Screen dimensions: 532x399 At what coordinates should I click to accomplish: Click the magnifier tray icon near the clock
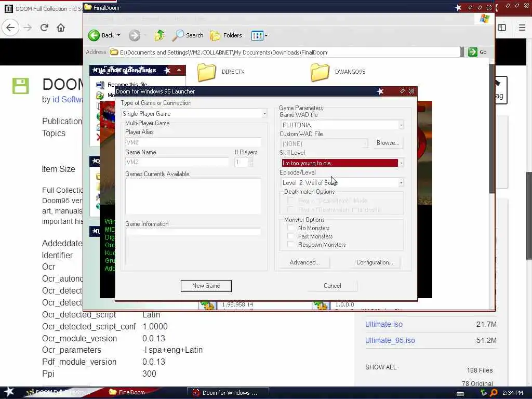pyautogui.click(x=494, y=393)
